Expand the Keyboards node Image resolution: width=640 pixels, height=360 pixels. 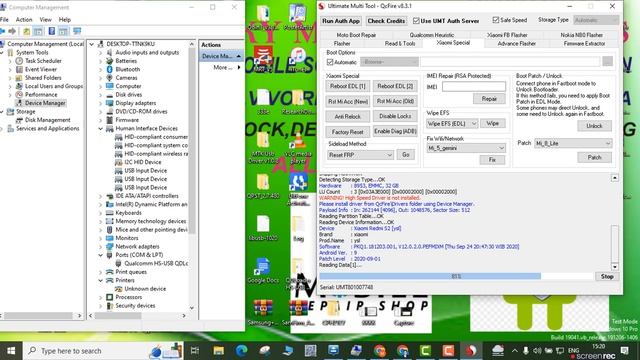pos(100,213)
